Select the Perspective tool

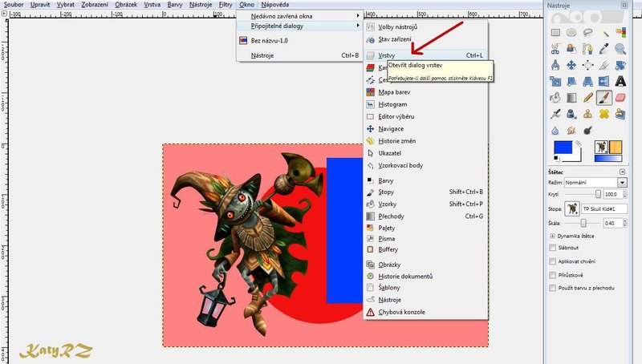tap(588, 82)
